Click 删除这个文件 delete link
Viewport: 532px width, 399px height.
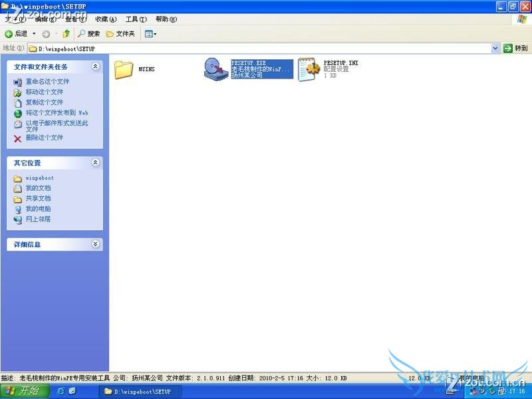point(45,138)
